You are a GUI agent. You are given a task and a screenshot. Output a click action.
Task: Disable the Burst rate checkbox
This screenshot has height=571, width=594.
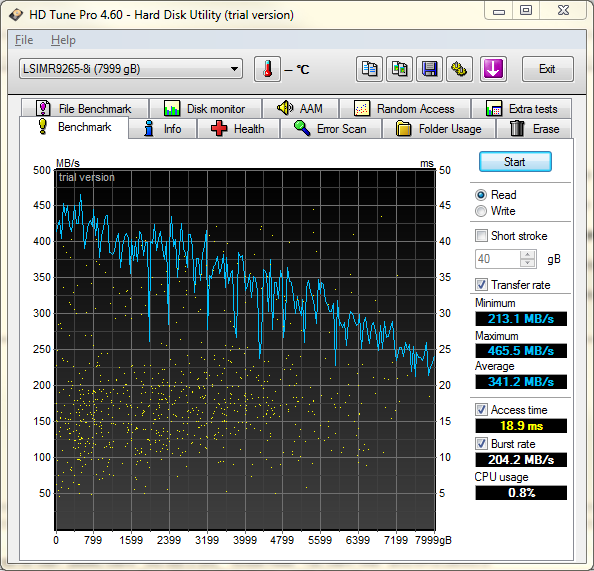481,444
